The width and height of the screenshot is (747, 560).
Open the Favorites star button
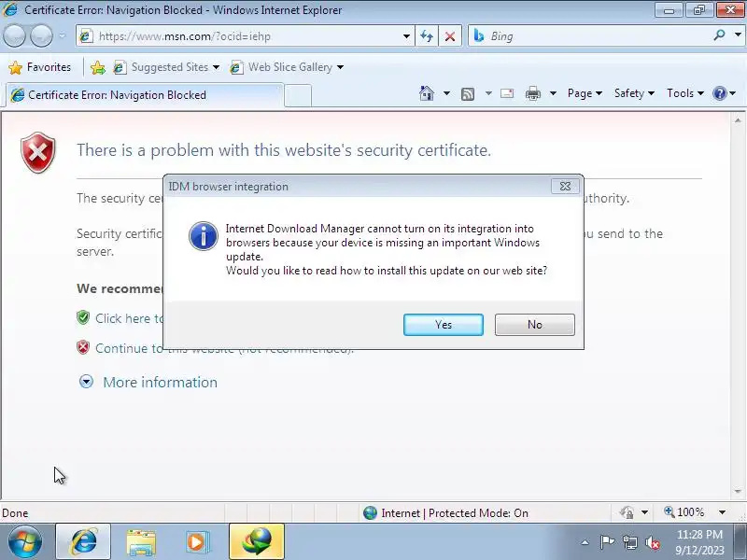pos(40,67)
